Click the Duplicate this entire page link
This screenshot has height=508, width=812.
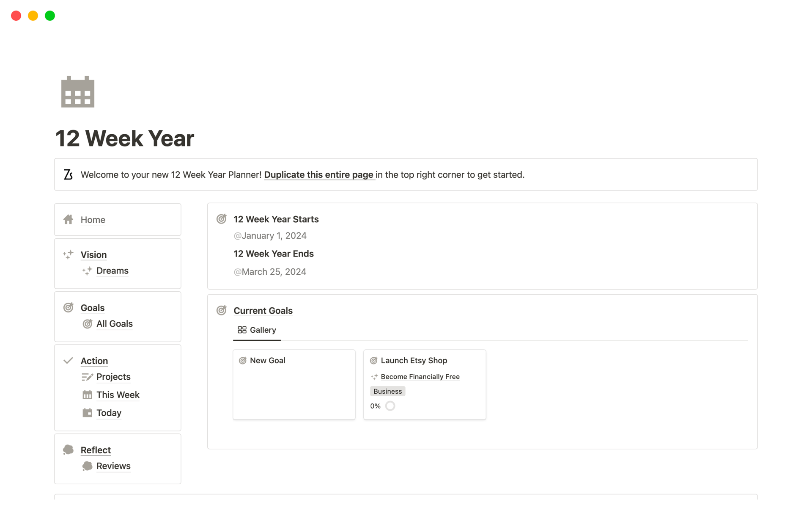(x=318, y=174)
